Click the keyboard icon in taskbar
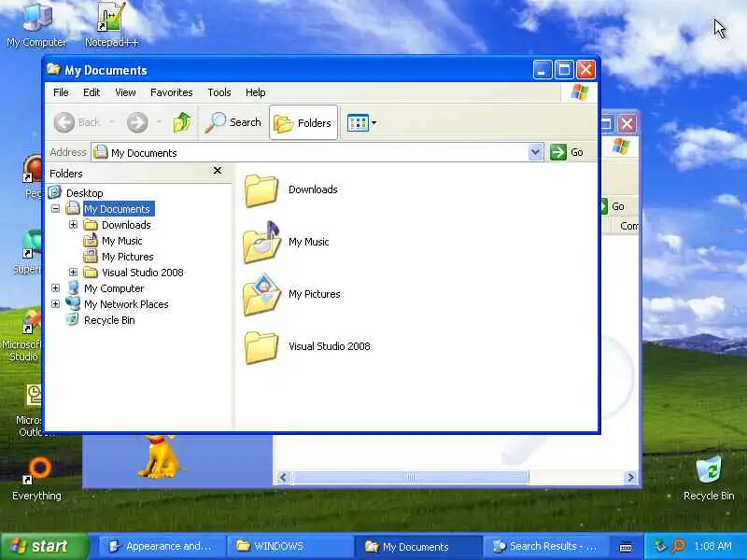 tap(626, 547)
